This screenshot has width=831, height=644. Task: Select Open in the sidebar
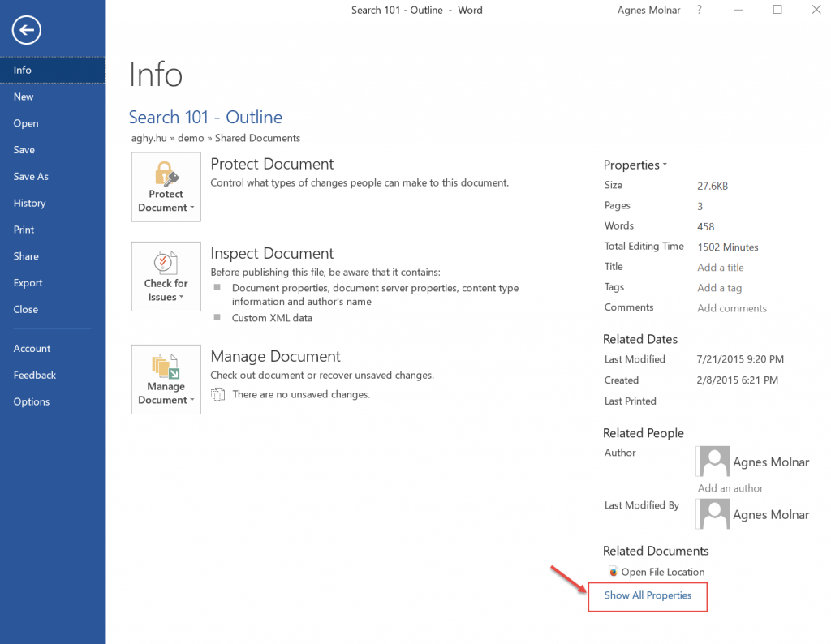pos(53,123)
